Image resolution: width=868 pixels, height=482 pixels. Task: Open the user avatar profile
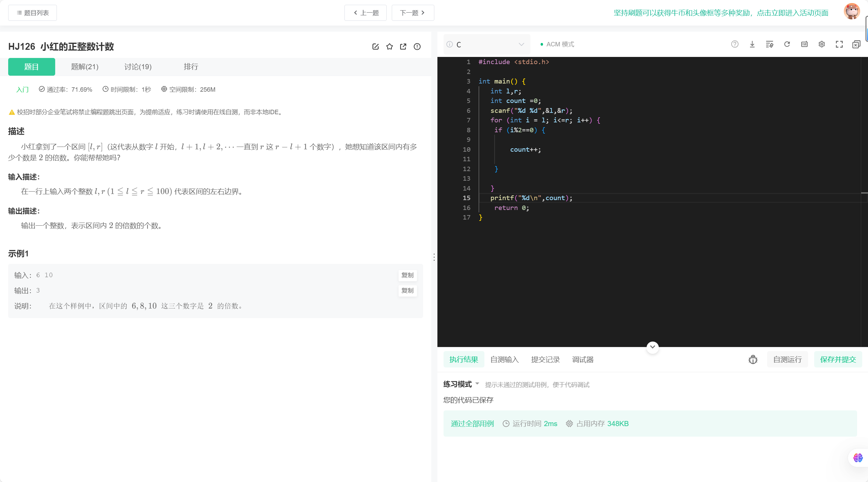pos(852,12)
